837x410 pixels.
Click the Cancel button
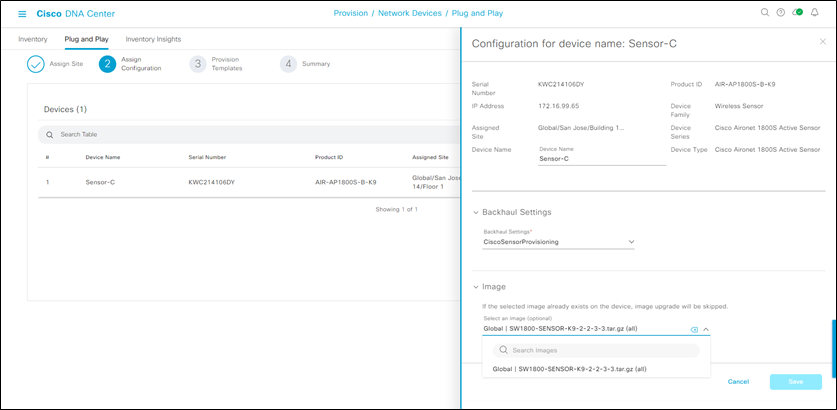pyautogui.click(x=738, y=382)
